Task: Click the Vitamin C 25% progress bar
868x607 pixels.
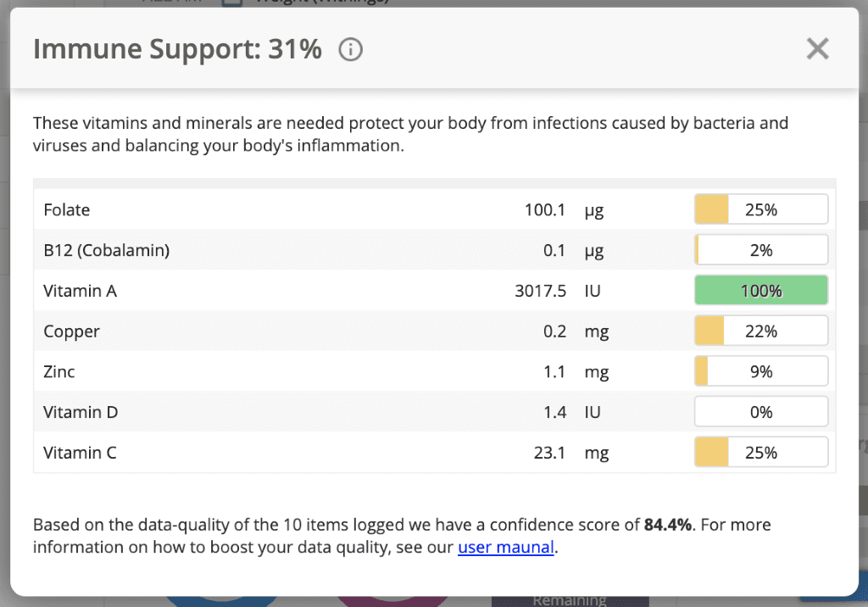Action: [761, 452]
